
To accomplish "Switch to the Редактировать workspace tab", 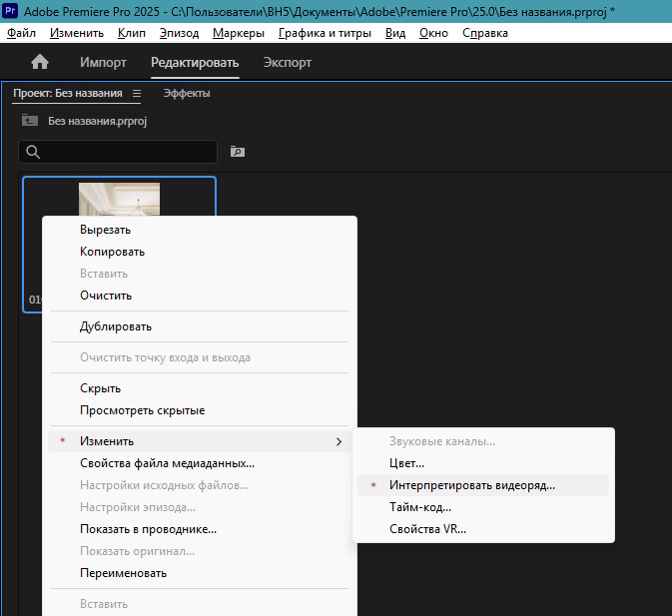I will [x=195, y=63].
